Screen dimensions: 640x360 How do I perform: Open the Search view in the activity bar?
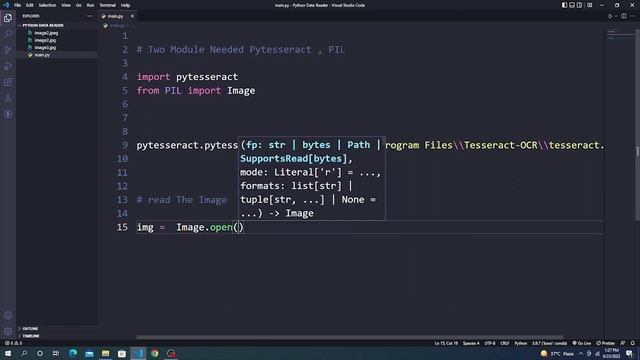click(8, 34)
